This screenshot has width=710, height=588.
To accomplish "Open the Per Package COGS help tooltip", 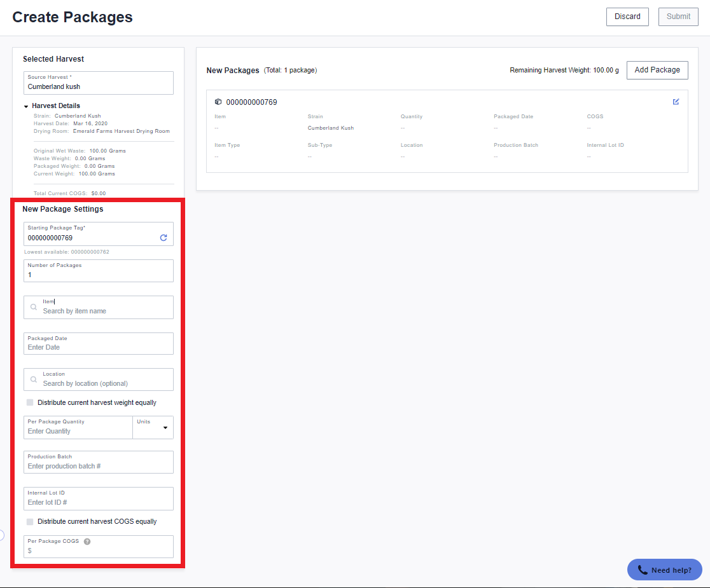I will [x=87, y=542].
